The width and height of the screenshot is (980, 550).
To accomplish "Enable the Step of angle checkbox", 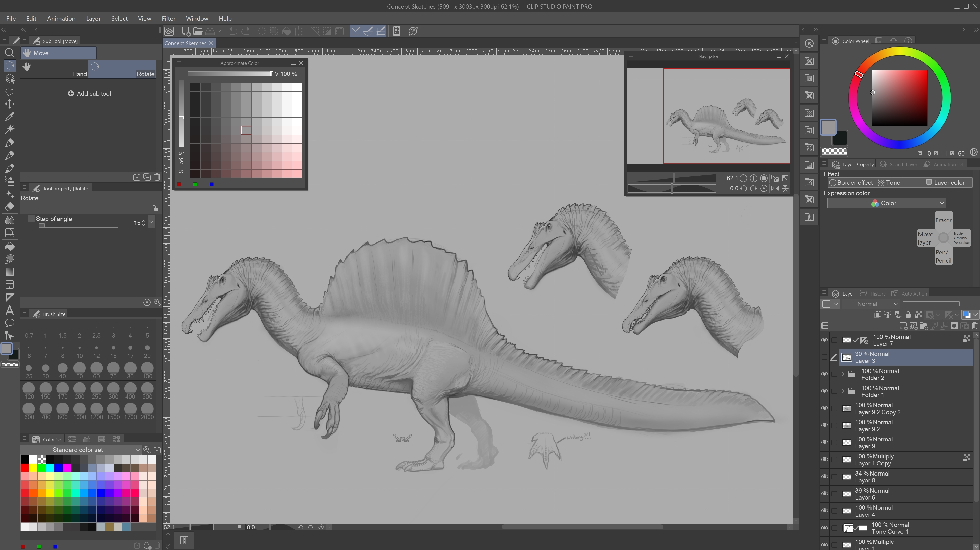I will 32,219.
